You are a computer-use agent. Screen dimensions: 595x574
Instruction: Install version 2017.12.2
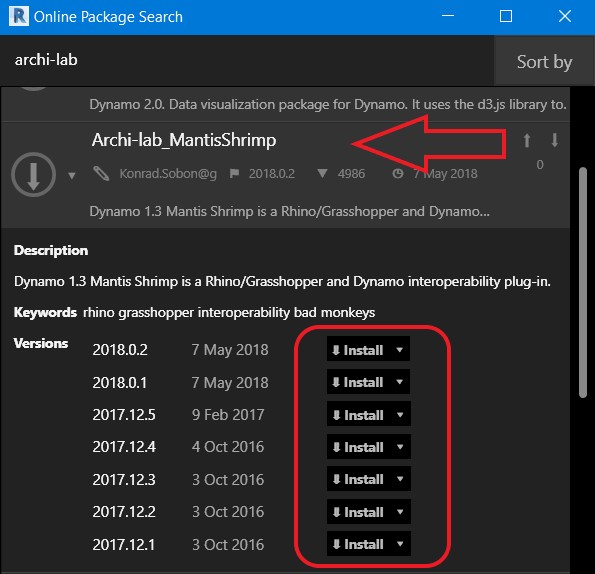(x=358, y=512)
